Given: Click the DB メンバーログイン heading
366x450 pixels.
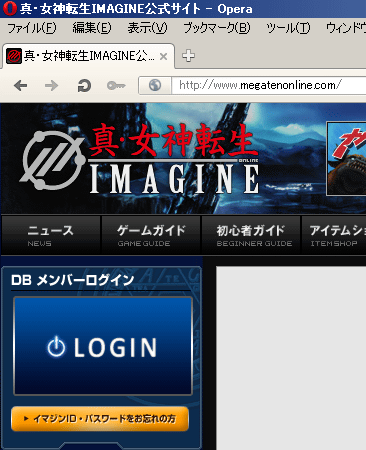Looking at the screenshot, I should (72, 280).
